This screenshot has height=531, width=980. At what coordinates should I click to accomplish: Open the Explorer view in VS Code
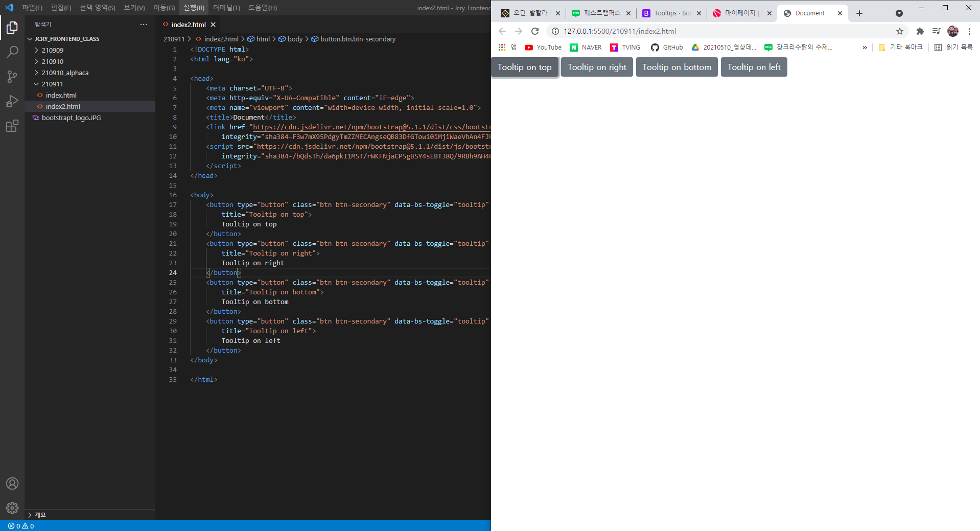tap(12, 28)
